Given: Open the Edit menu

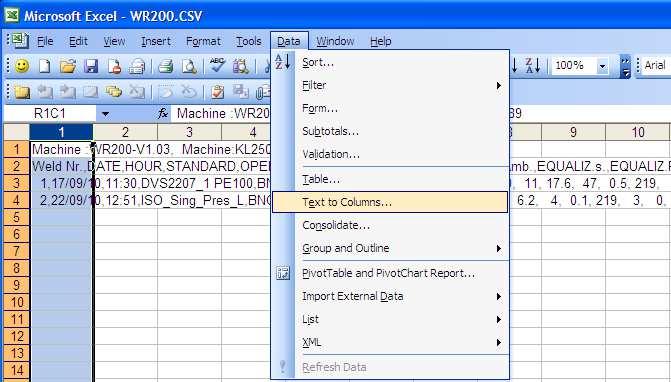Looking at the screenshot, I should click(78, 41).
